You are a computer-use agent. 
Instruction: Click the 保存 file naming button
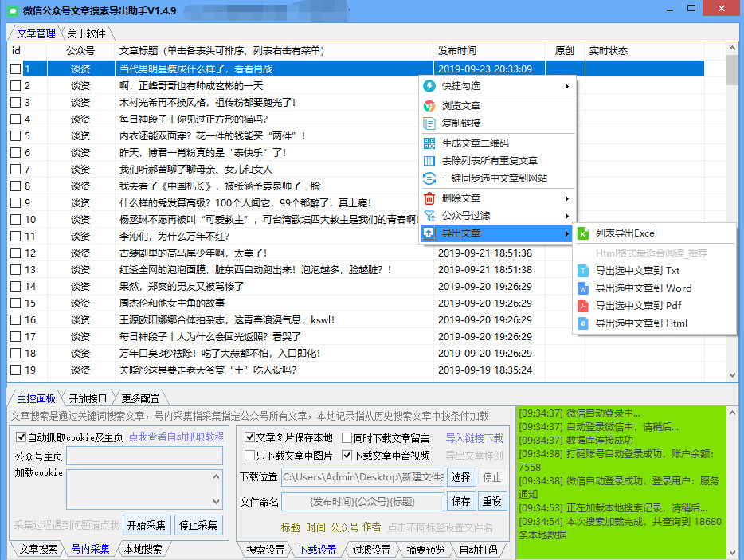[x=460, y=501]
